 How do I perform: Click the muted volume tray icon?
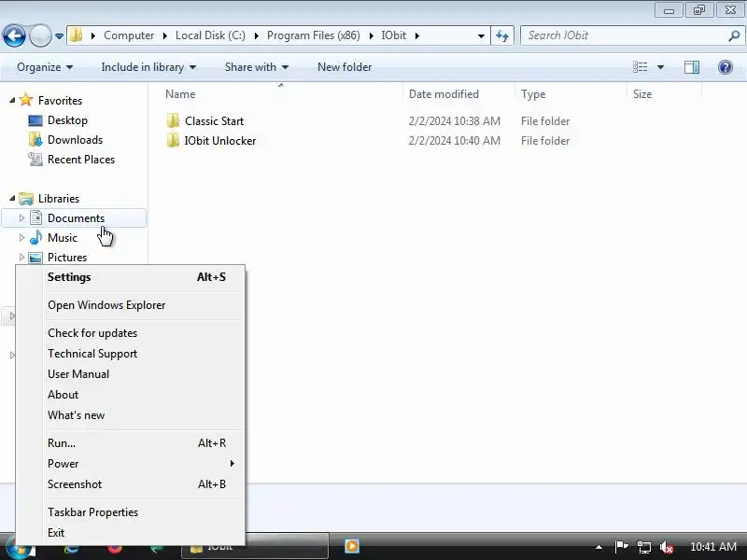click(667, 547)
